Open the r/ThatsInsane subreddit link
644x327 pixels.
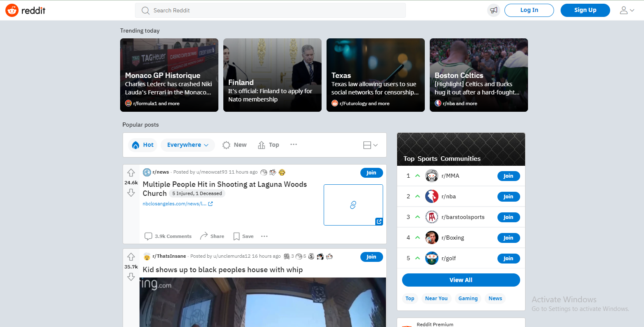click(169, 256)
